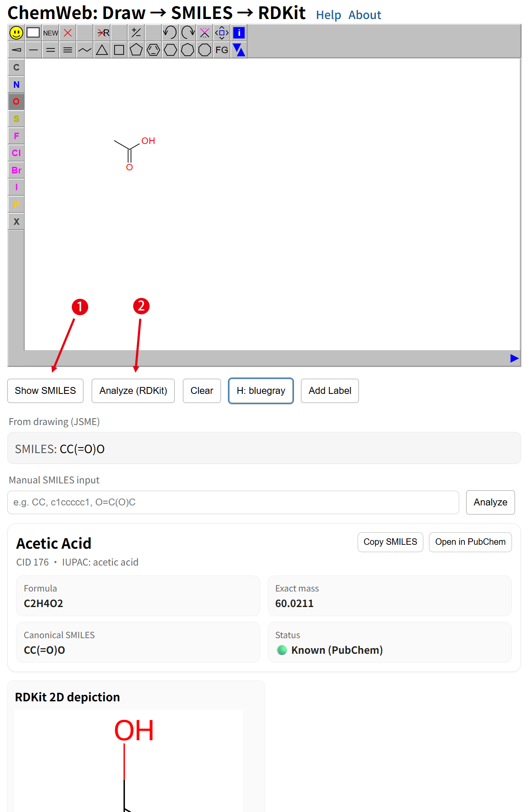Open the About link

pyautogui.click(x=365, y=15)
